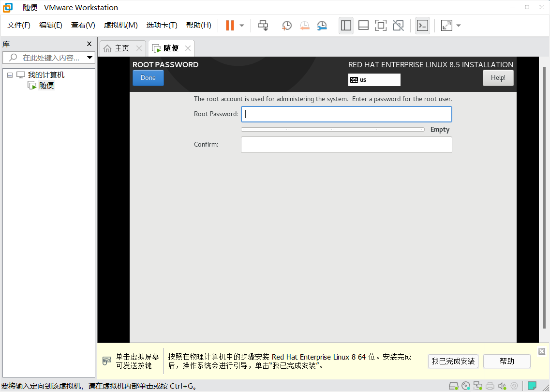Open the snapshot manager icon
Screen dimensions: 550x392
coord(322,25)
